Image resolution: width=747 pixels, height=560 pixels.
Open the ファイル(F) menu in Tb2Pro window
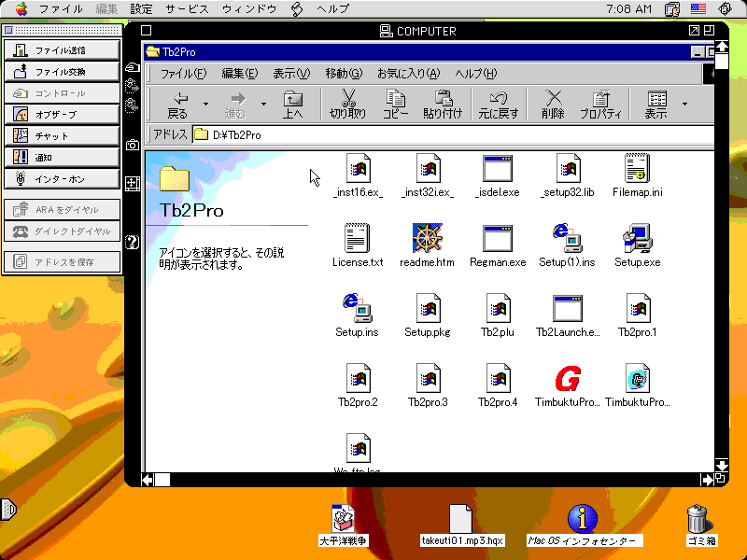(x=183, y=74)
